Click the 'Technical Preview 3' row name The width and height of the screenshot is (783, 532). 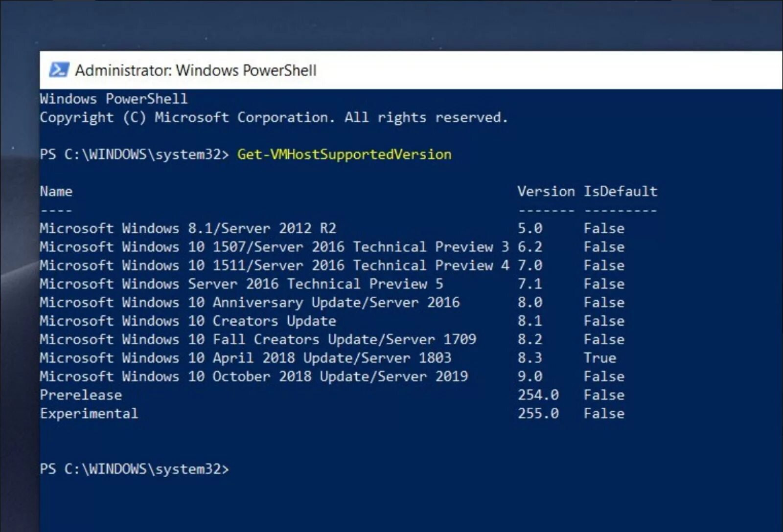(274, 247)
